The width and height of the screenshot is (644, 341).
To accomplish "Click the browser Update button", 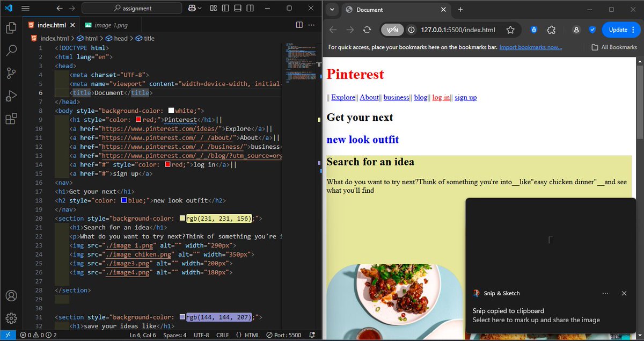I will pyautogui.click(x=621, y=30).
